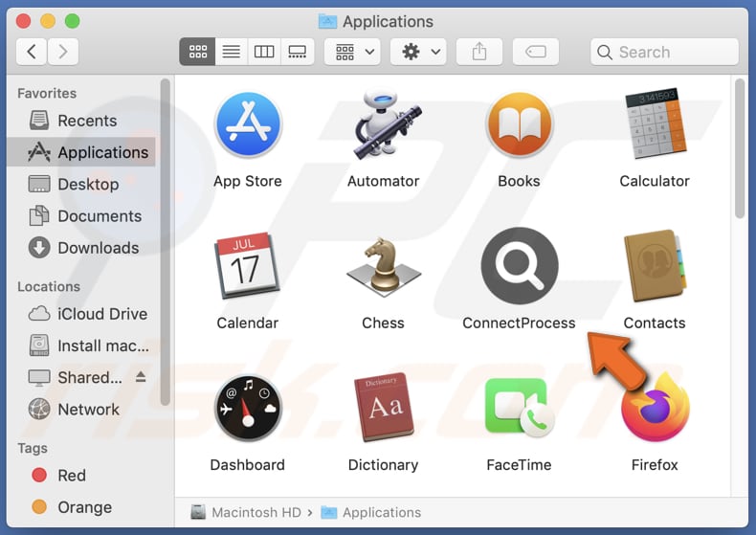
Task: Select the Contacts address book icon
Action: coord(655,266)
